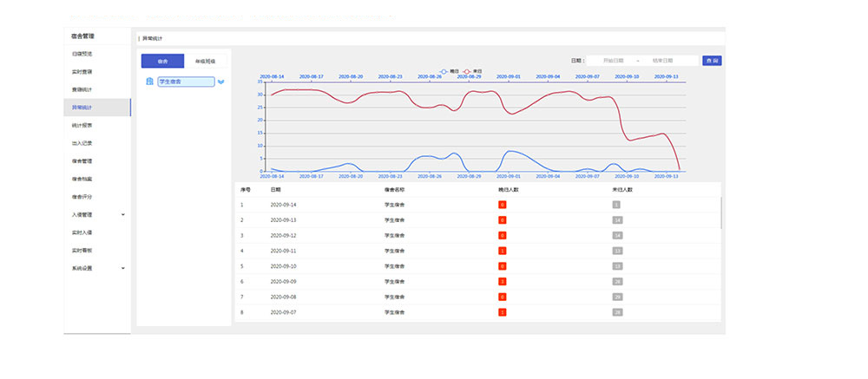Open 出入记录 in the sidebar
868x379 pixels.
82,143
